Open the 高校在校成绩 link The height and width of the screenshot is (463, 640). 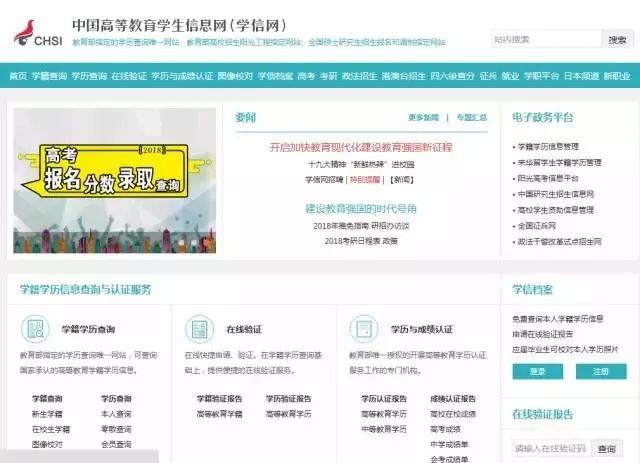click(x=453, y=414)
